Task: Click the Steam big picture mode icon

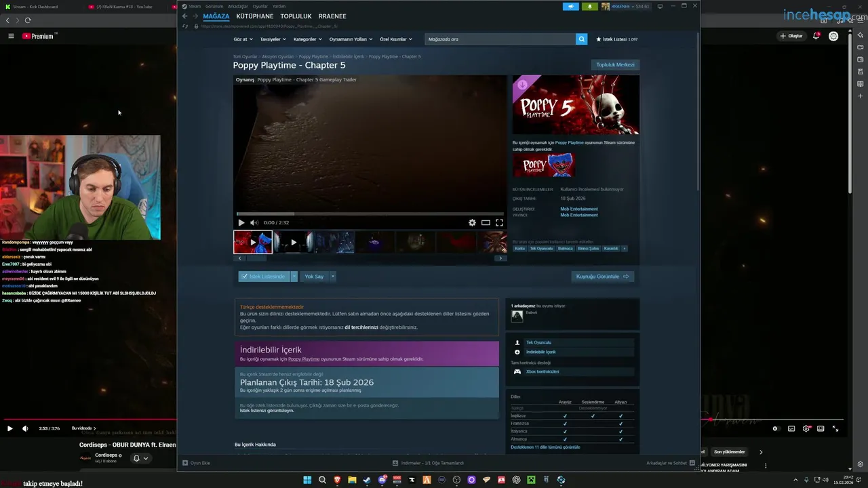Action: pyautogui.click(x=660, y=6)
